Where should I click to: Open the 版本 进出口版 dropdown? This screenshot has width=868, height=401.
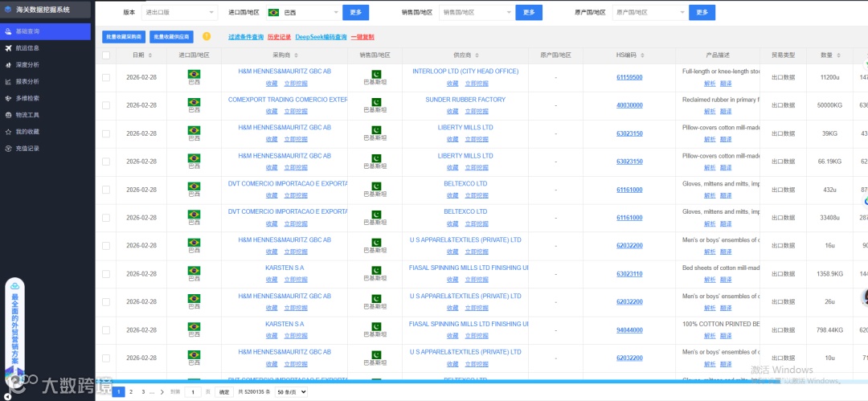[180, 12]
